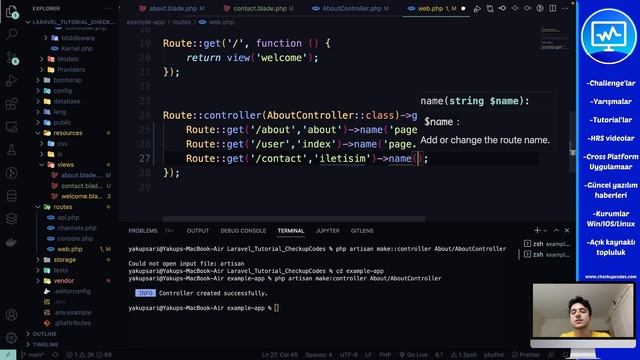This screenshot has width=640, height=360.
Task: Click Prettier in status bar
Action: (526, 355)
